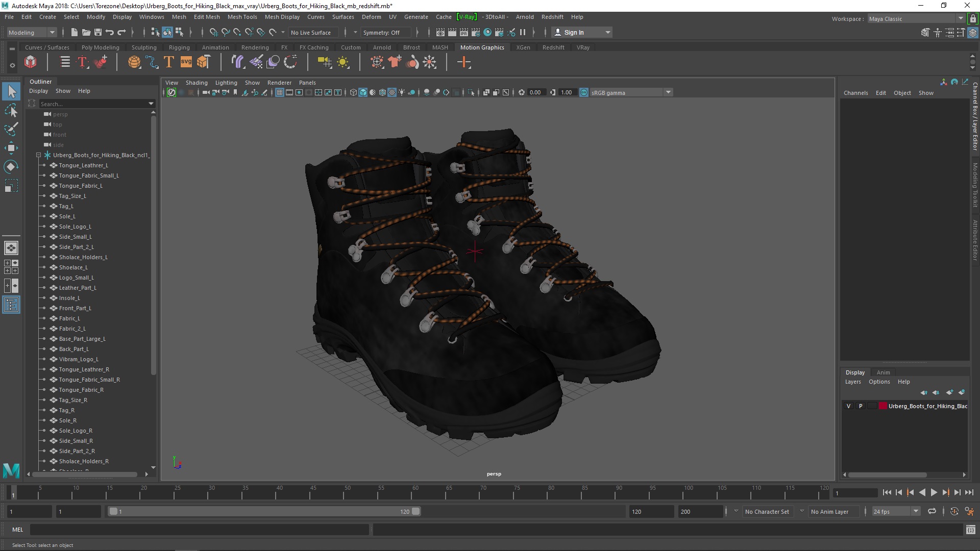980x551 pixels.
Task: Choose the Paint Selection tool
Action: (x=11, y=129)
